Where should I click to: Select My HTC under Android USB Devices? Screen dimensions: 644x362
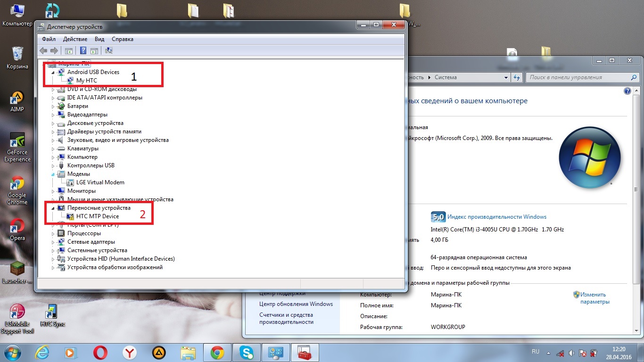(86, 81)
